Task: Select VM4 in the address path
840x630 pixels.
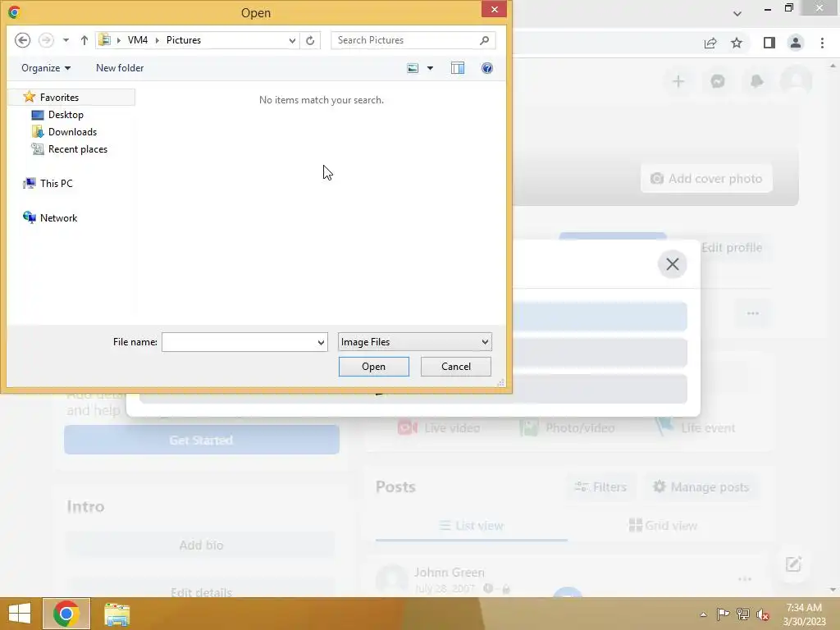Action: coord(138,40)
